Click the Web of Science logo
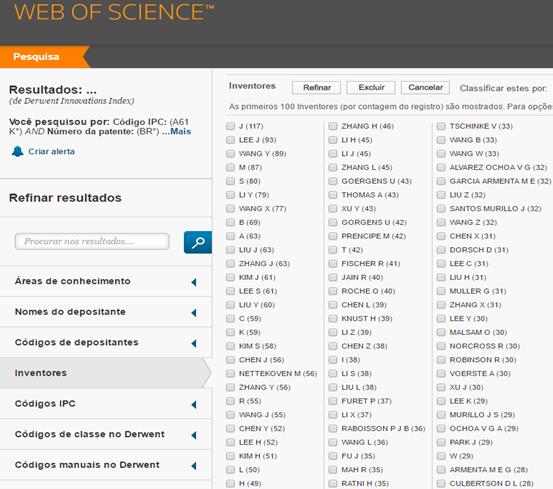This screenshot has height=489, width=553. 114,12
